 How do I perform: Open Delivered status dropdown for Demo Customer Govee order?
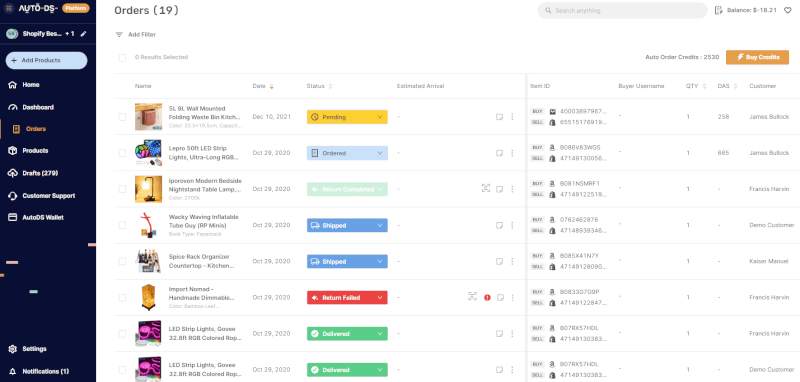(x=347, y=370)
